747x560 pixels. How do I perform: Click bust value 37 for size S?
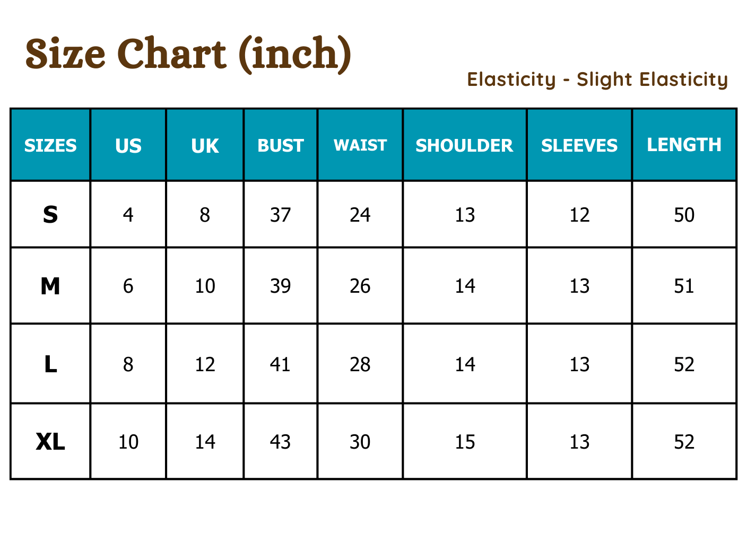(x=281, y=215)
